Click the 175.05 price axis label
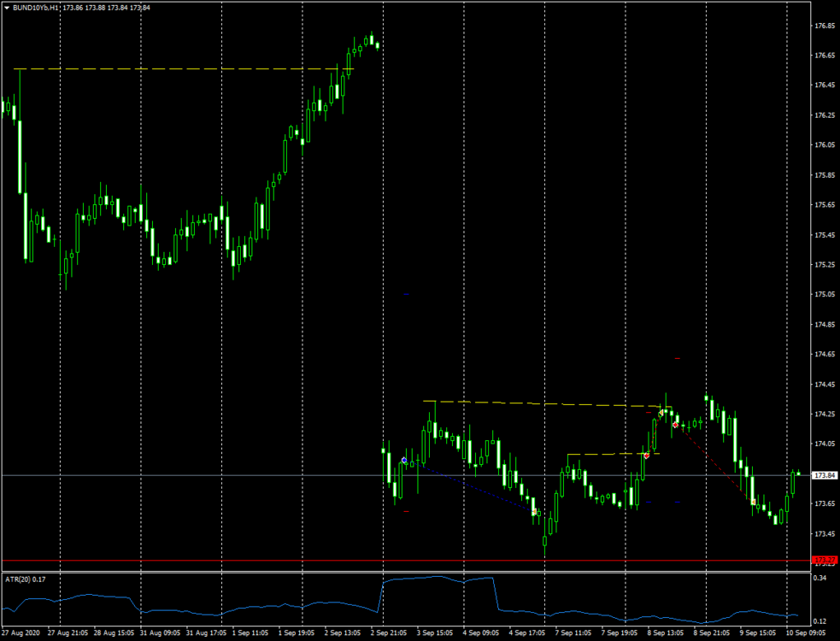Screen dimensions: 840x641 825,294
